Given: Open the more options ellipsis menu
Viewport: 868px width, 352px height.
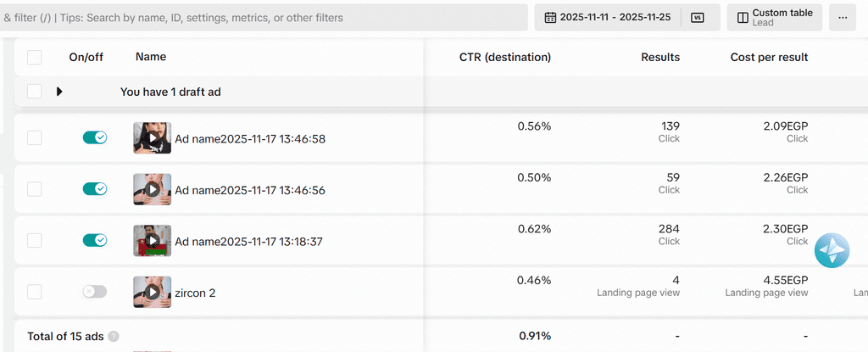Looking at the screenshot, I should click(842, 18).
